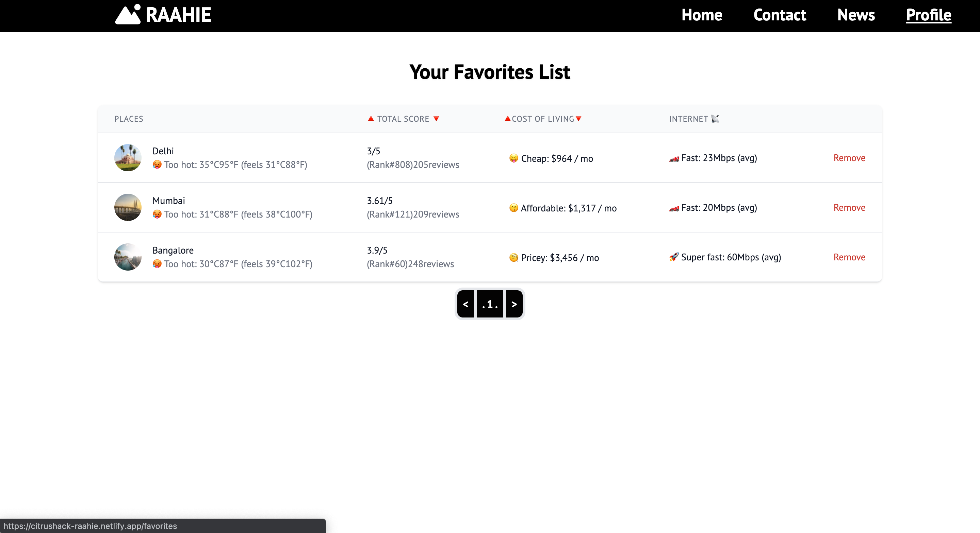The height and width of the screenshot is (533, 980).
Task: Click the satellite icon beside Internet header
Action: 715,119
